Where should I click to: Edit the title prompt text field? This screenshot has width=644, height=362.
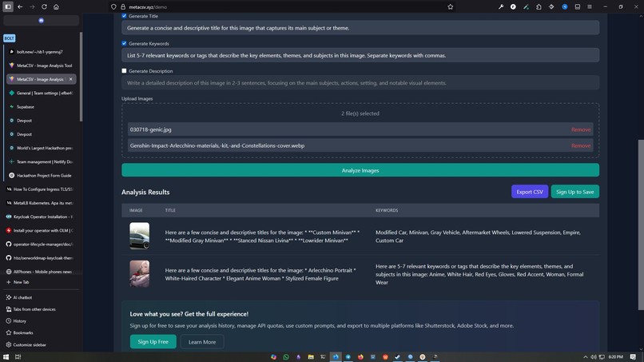click(x=360, y=28)
